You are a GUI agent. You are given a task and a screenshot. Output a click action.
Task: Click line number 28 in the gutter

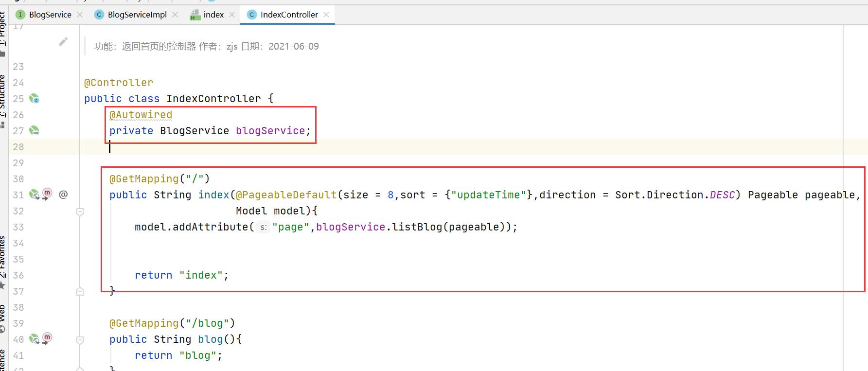click(18, 147)
